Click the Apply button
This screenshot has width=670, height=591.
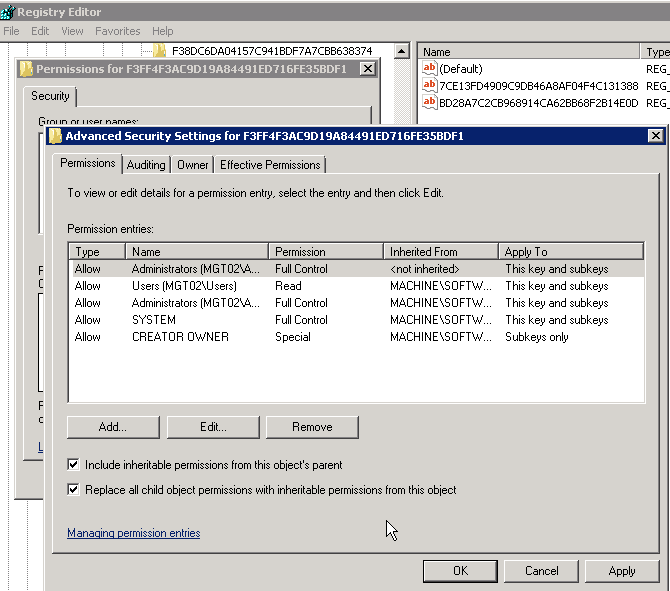pyautogui.click(x=622, y=571)
